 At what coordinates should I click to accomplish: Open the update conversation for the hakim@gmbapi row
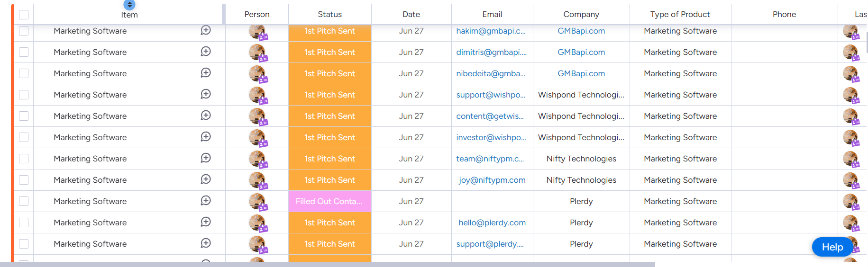[x=206, y=30]
